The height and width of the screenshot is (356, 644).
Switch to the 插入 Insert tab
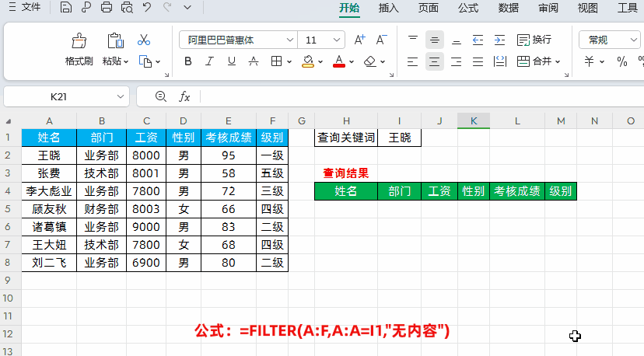[x=389, y=8]
